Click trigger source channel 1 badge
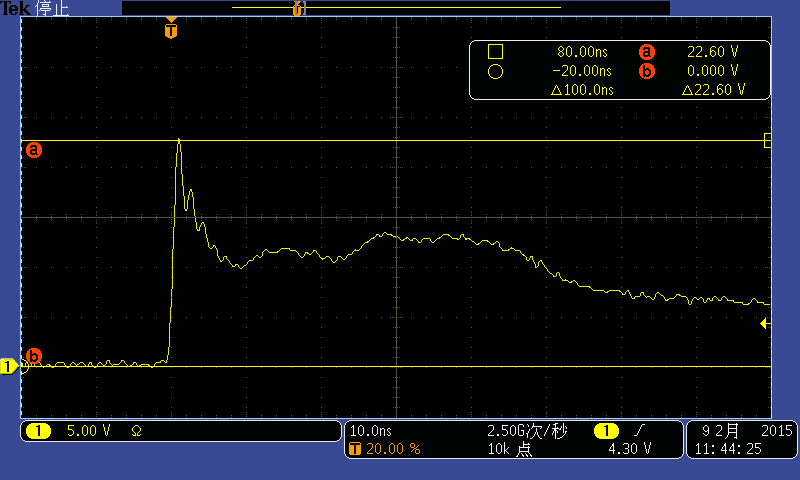 [606, 431]
